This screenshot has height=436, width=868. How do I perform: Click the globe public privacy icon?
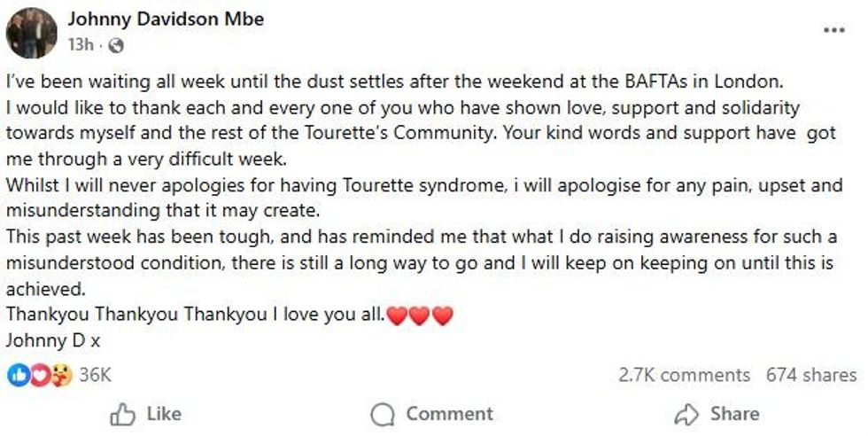[116, 45]
